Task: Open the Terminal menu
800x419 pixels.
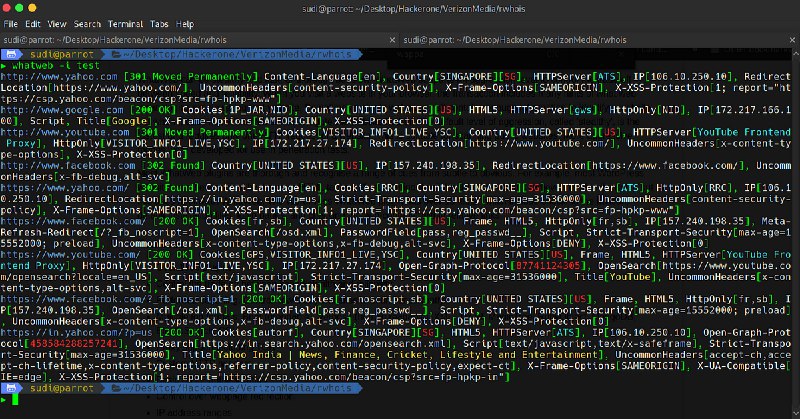Action: (126, 24)
